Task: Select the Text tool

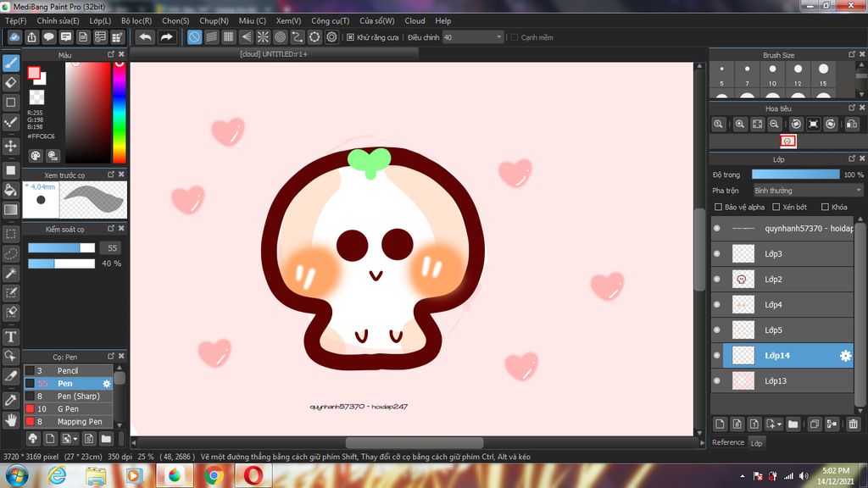Action: (11, 336)
